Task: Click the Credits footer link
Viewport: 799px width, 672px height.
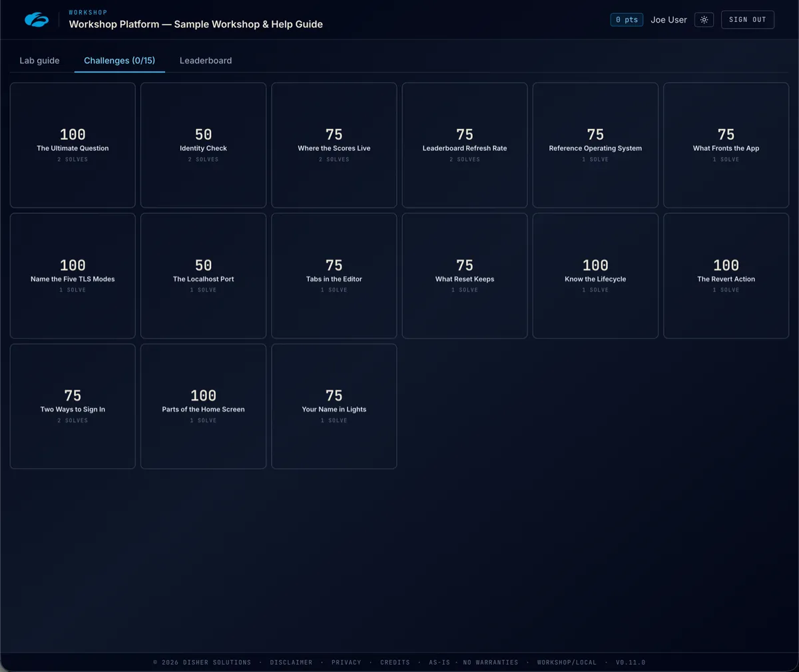Action: pos(395,663)
